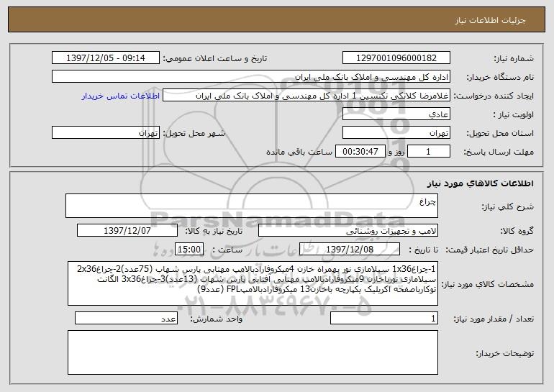This screenshot has width=554, height=392.
Task: Select the text 'ساعت باقی مانده'
Action: (x=299, y=152)
